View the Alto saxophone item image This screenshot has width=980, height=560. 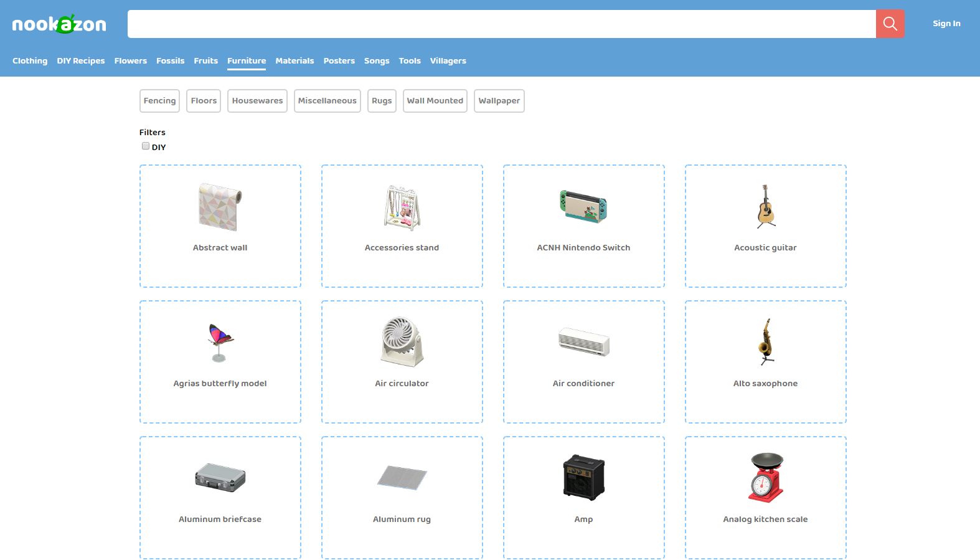click(766, 342)
